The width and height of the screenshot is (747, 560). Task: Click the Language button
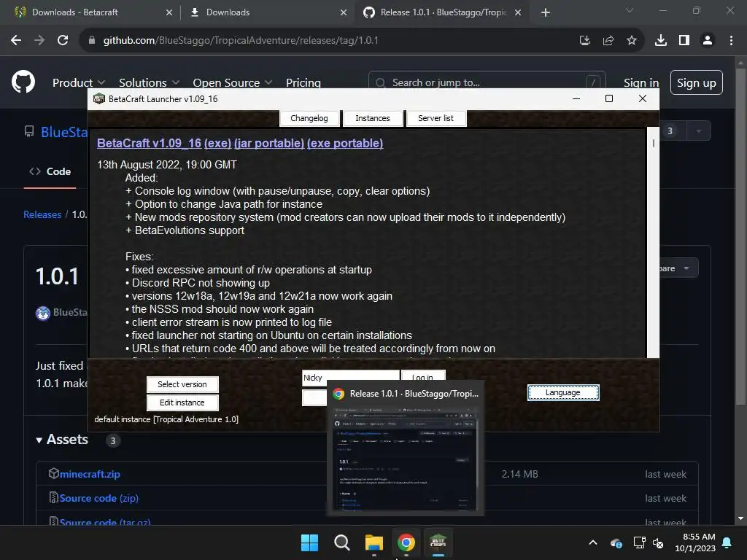point(563,392)
